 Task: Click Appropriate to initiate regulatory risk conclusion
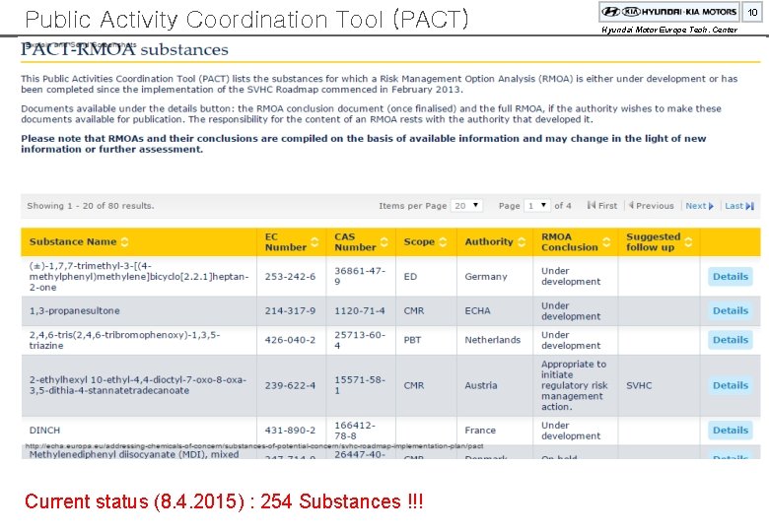pyautogui.click(x=575, y=385)
